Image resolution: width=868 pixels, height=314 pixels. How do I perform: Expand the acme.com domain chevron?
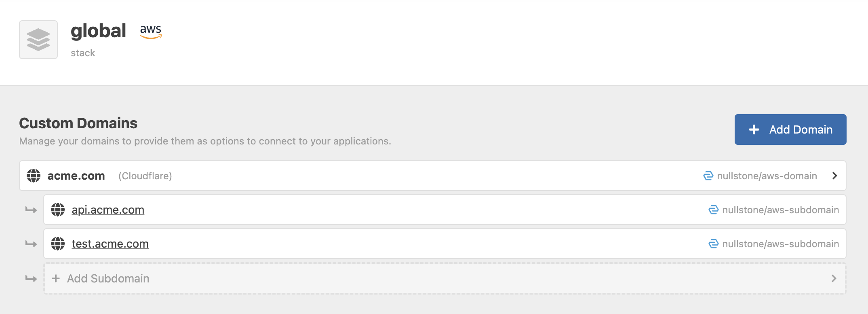[834, 176]
